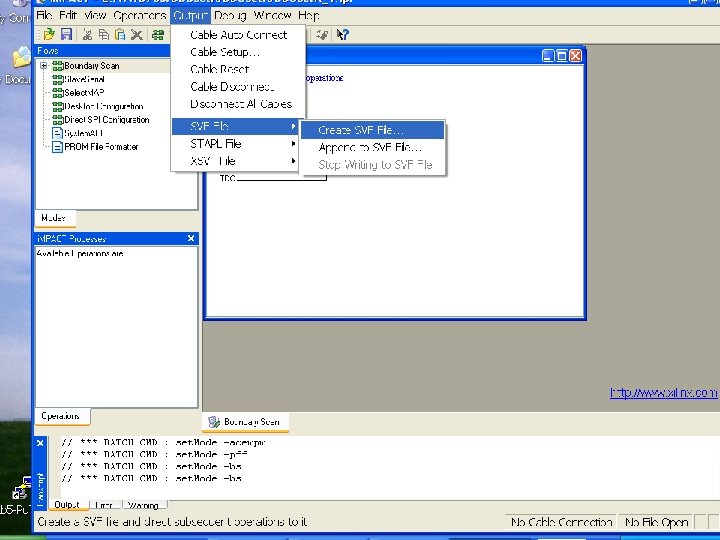Screen dimensions: 720x540
Task: Click the No Cable Connection status entry
Action: 561,522
